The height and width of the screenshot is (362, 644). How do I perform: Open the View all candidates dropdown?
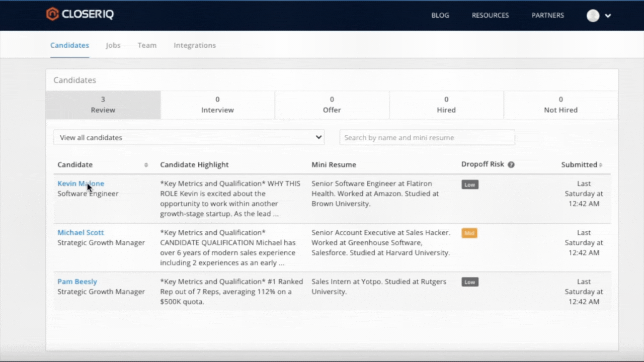click(x=189, y=137)
